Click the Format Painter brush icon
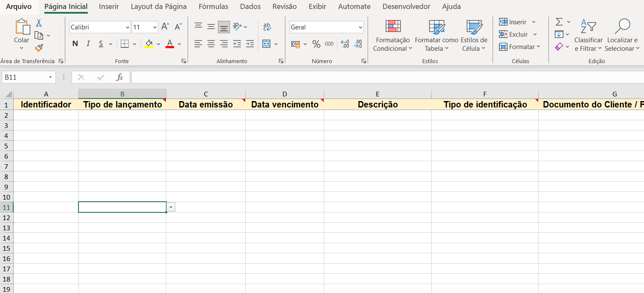The width and height of the screenshot is (644, 293). (x=39, y=48)
